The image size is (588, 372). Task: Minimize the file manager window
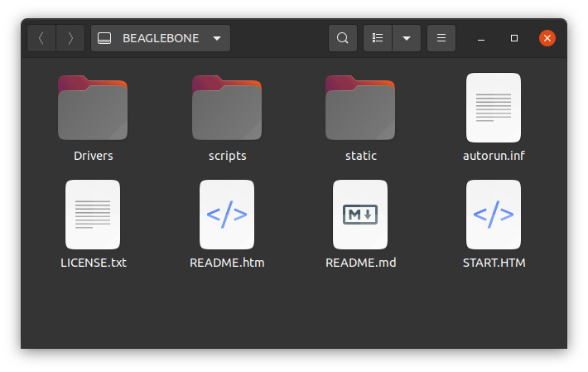click(481, 38)
